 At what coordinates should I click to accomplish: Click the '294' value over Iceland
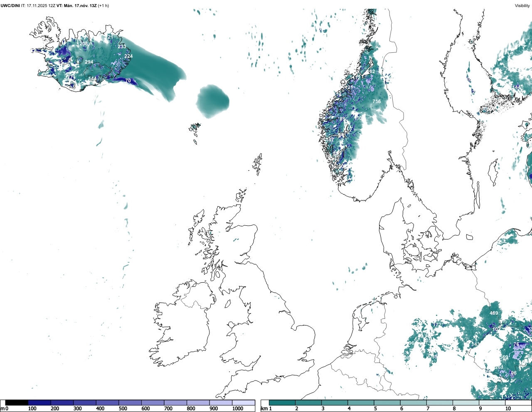coord(89,62)
